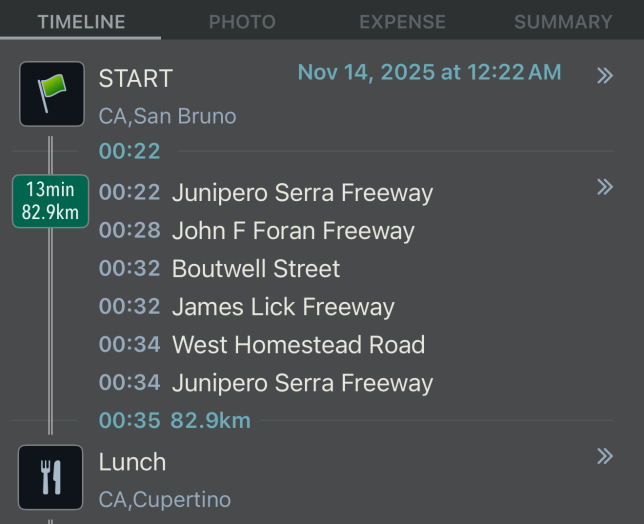Viewport: 644px width, 524px height.
Task: Tap the 00:35 82.9km arrival summary
Action: [x=175, y=421]
